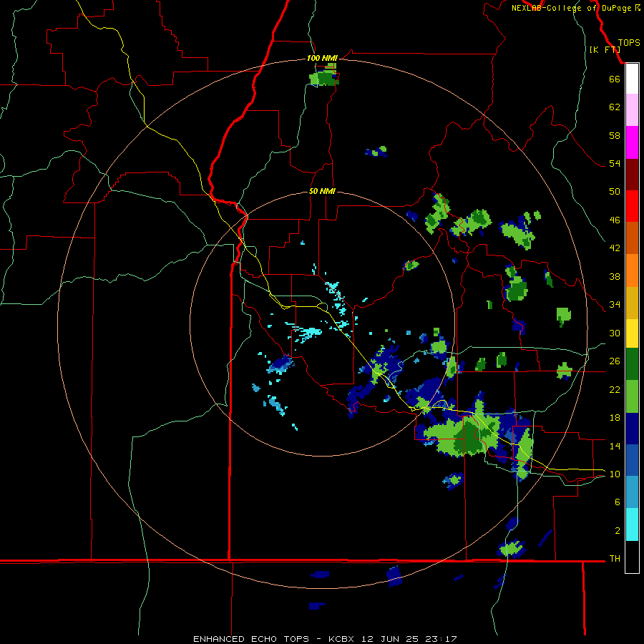Screen dimensions: 644x644
Task: Click the dark orange 46 kft swatch
Action: tap(632, 238)
